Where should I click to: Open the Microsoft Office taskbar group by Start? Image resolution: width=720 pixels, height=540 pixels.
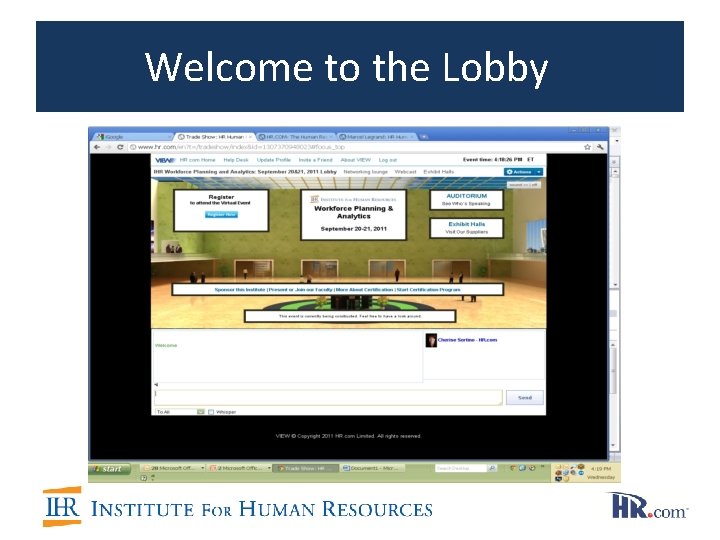172,468
